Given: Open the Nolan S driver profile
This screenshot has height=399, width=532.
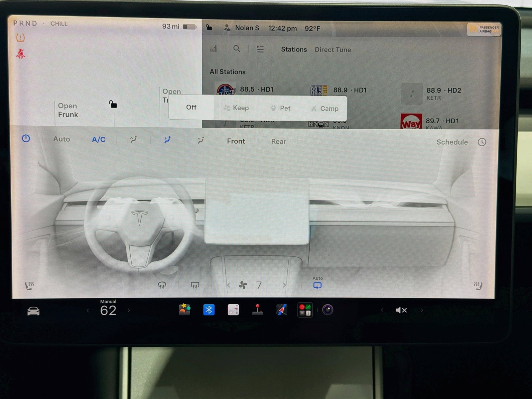Looking at the screenshot, I should click(x=242, y=28).
